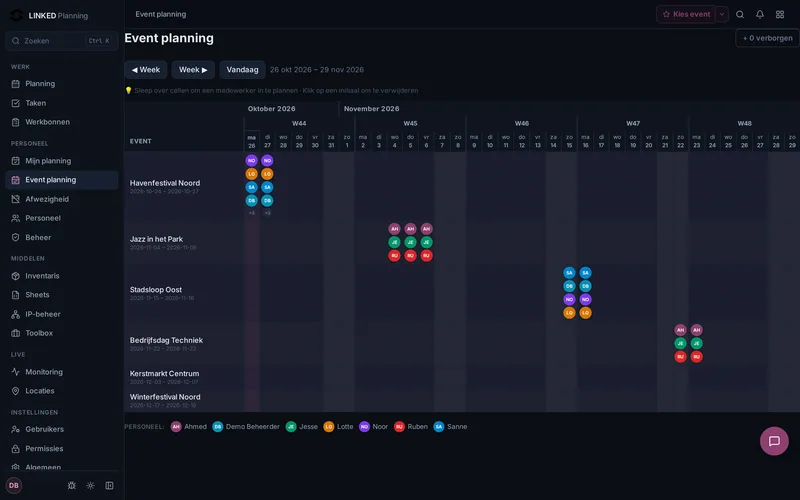Click the Vandaag button
Screen dimensions: 800x500
(x=242, y=70)
